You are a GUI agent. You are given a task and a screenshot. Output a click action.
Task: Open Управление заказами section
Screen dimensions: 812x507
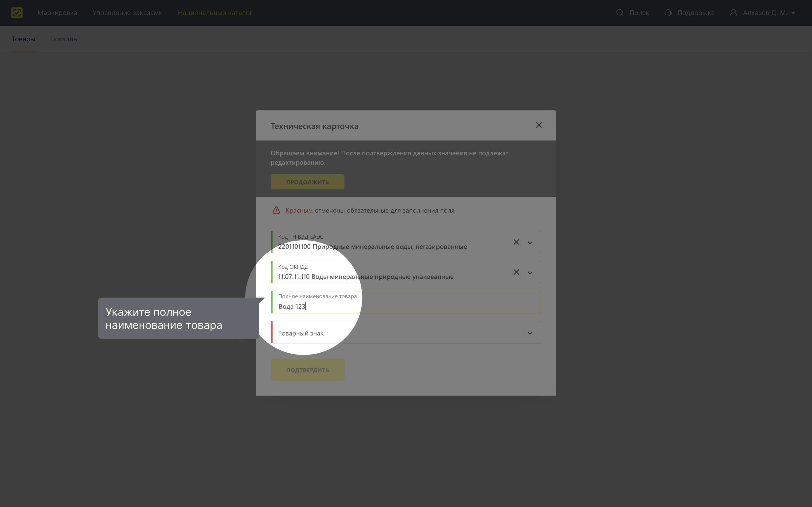tap(127, 13)
